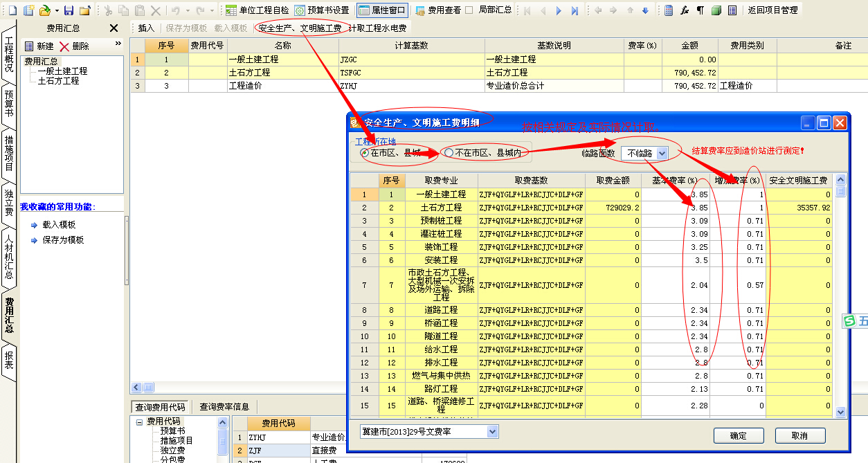
Task: Select 在市区、县城 radio button
Action: pos(364,152)
